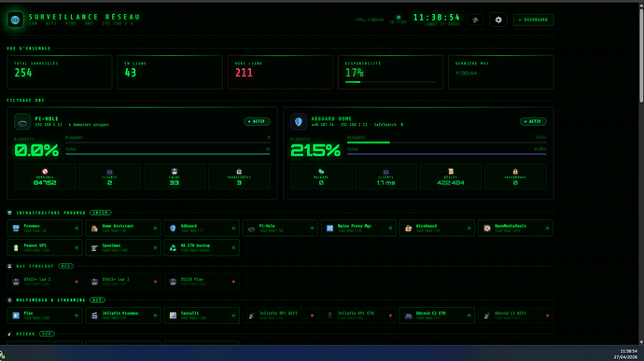Screen dimensions: 644x361
Task: Click the Odroid C2 WIFI device card
Action: point(515,316)
